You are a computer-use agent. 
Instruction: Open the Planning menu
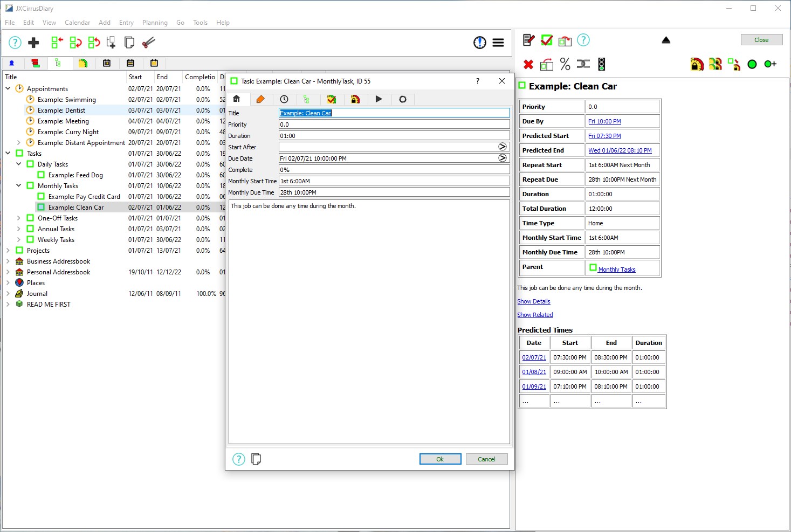point(155,23)
